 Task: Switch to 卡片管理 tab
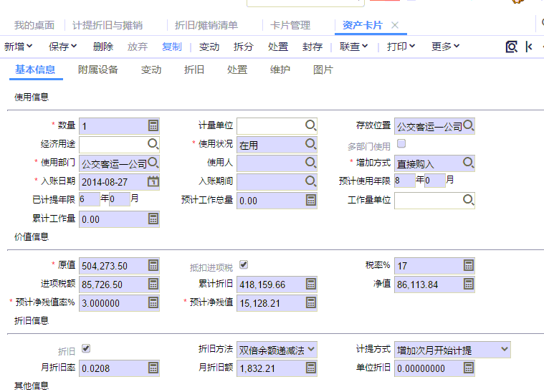[x=290, y=25]
